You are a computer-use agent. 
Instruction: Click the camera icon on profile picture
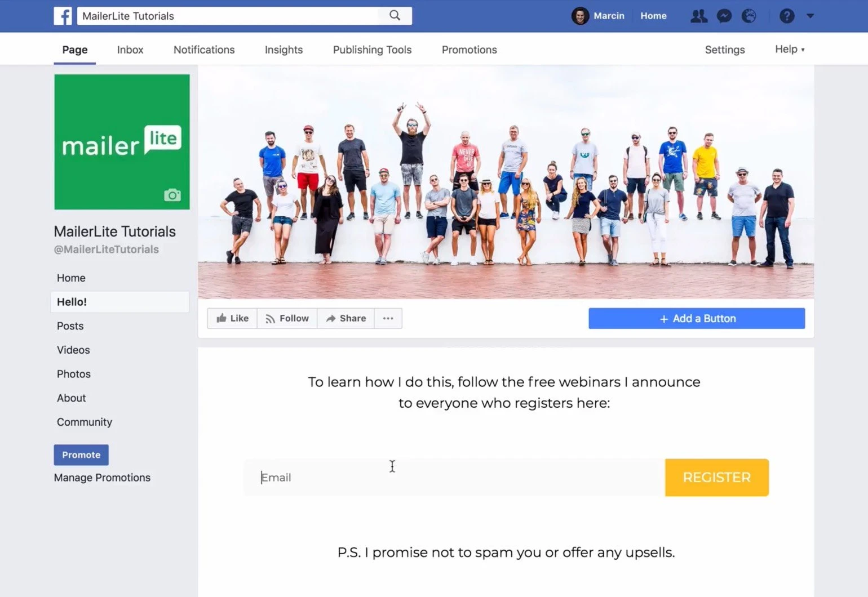click(x=172, y=195)
